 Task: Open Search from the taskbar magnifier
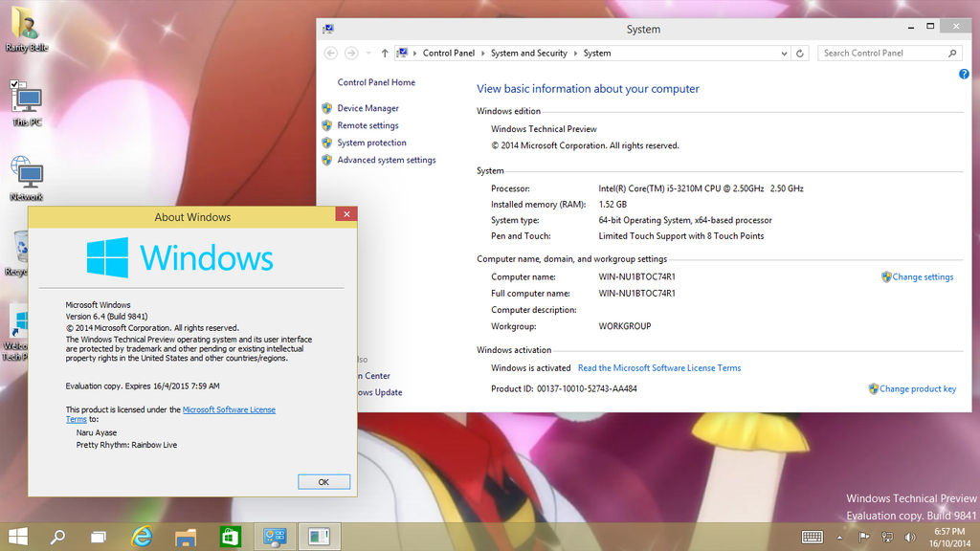(x=58, y=536)
